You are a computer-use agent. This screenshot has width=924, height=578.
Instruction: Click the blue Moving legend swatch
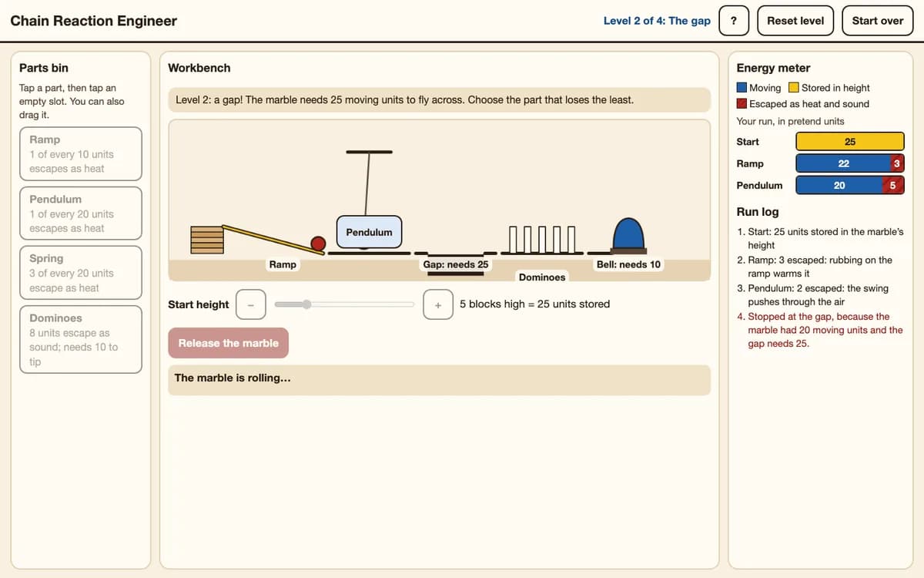coord(742,88)
